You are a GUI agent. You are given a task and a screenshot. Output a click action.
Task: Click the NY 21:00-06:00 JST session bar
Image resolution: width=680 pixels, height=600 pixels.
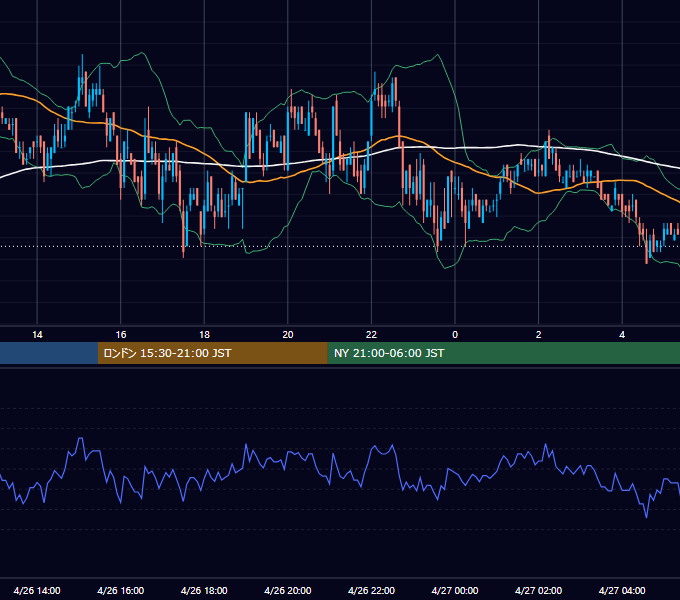[503, 353]
